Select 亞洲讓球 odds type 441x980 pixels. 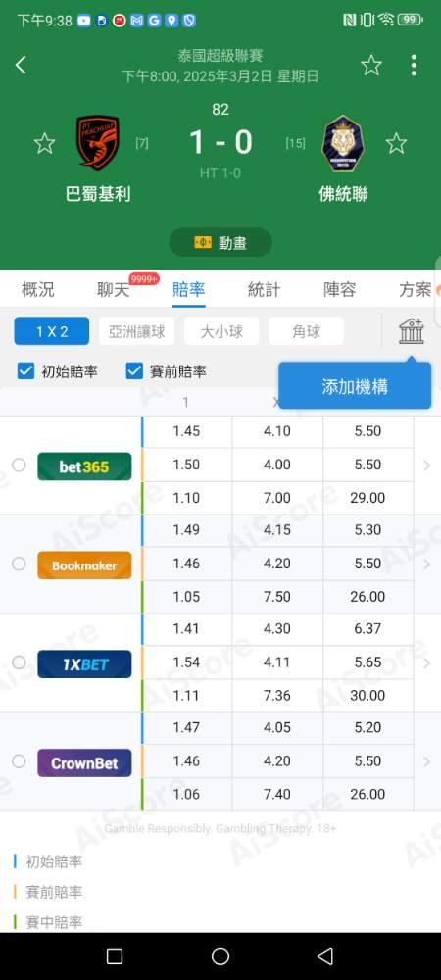pos(137,331)
